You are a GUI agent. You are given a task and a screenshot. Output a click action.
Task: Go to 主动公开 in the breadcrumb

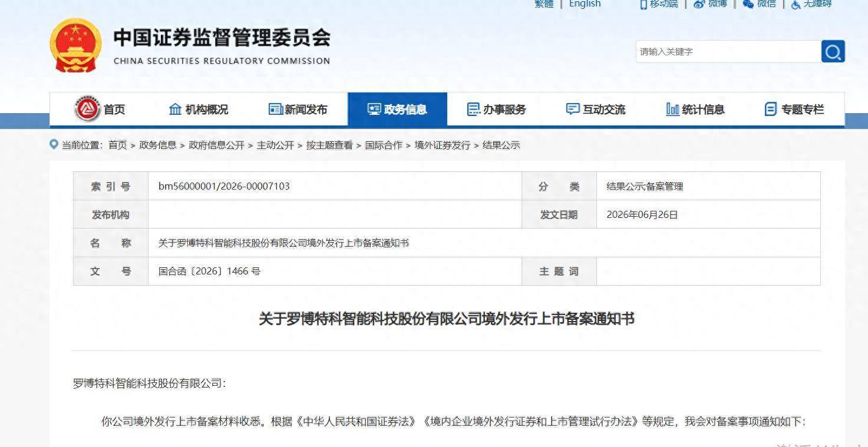(x=275, y=145)
